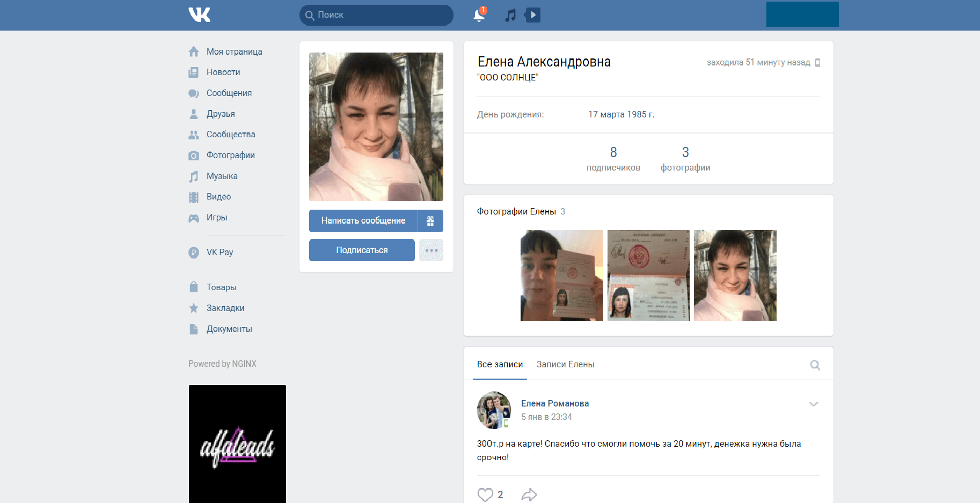
Task: Open Елена Романова's profile link
Action: [555, 404]
